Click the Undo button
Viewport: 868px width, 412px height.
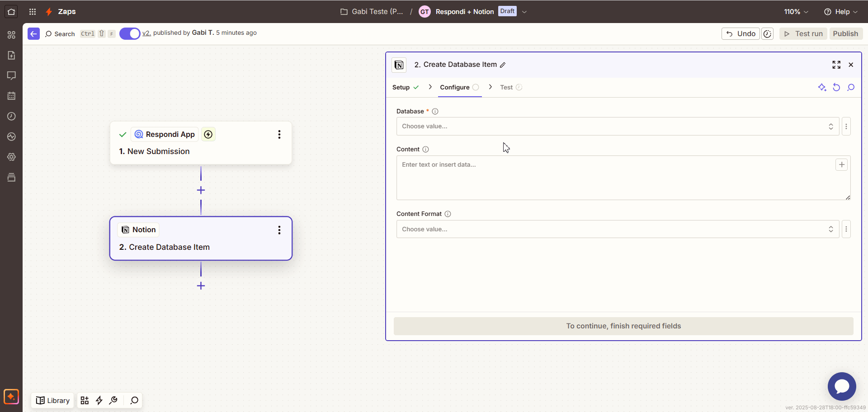741,34
